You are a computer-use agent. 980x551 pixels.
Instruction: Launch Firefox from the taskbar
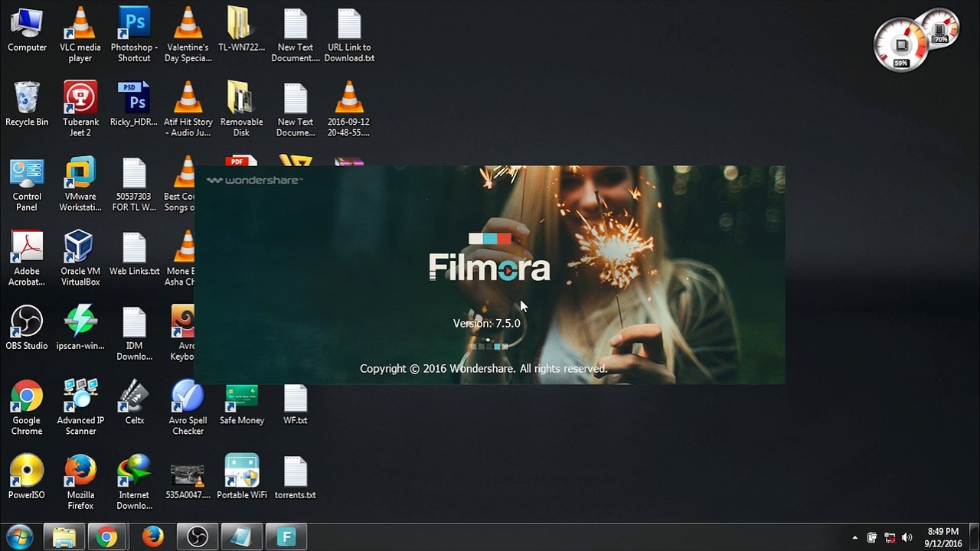152,536
